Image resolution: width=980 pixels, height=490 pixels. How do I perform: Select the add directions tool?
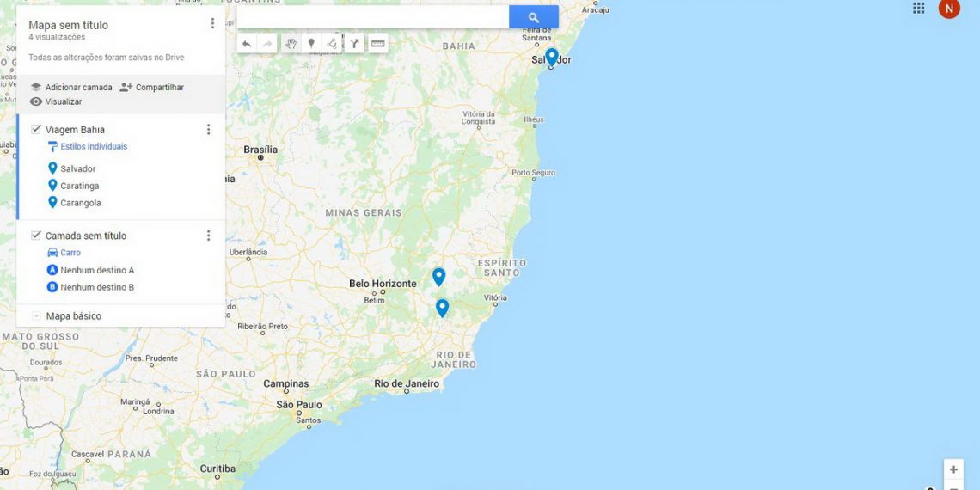(x=354, y=43)
